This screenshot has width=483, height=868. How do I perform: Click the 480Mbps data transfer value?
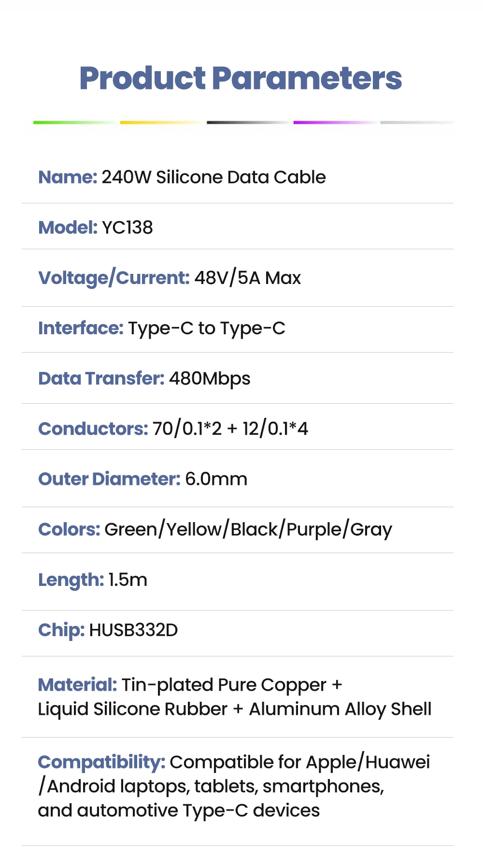tap(210, 379)
